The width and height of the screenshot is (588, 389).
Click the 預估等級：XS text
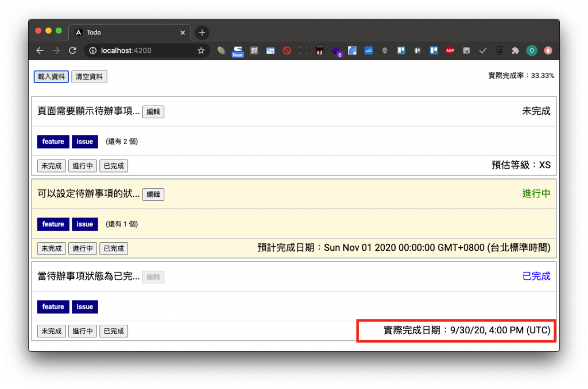(521, 165)
